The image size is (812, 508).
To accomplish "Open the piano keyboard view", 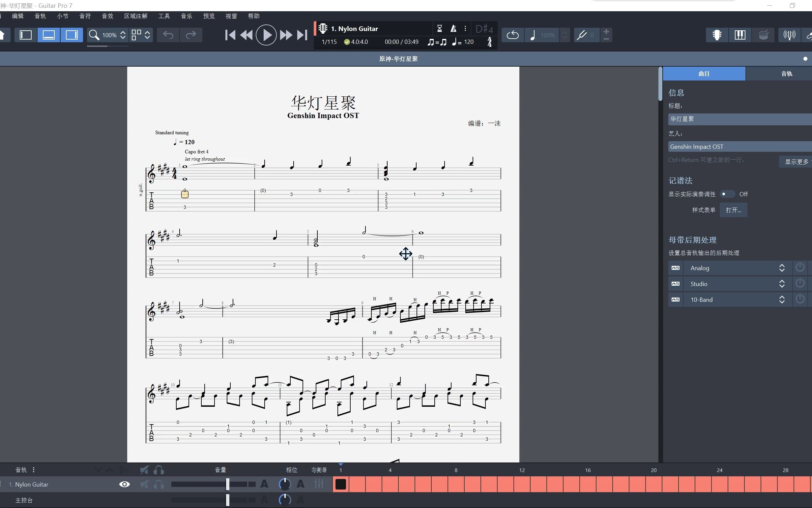I will pos(740,35).
